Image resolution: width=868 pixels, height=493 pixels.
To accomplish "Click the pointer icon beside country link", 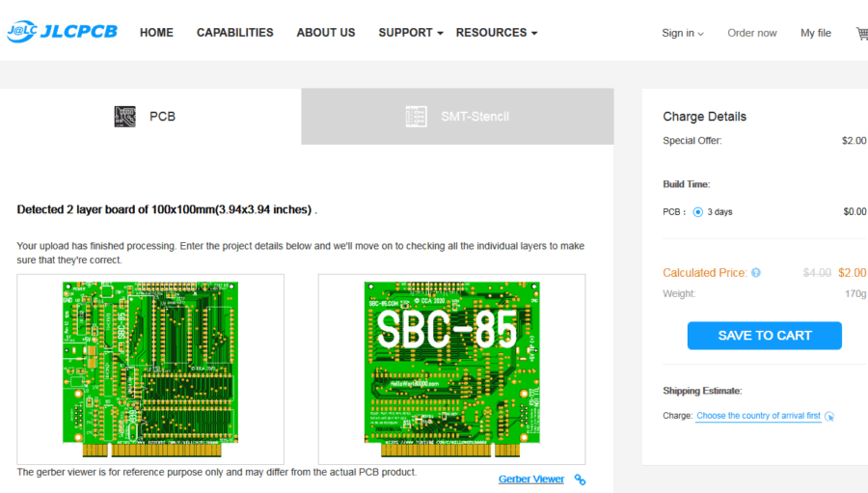I will (829, 416).
